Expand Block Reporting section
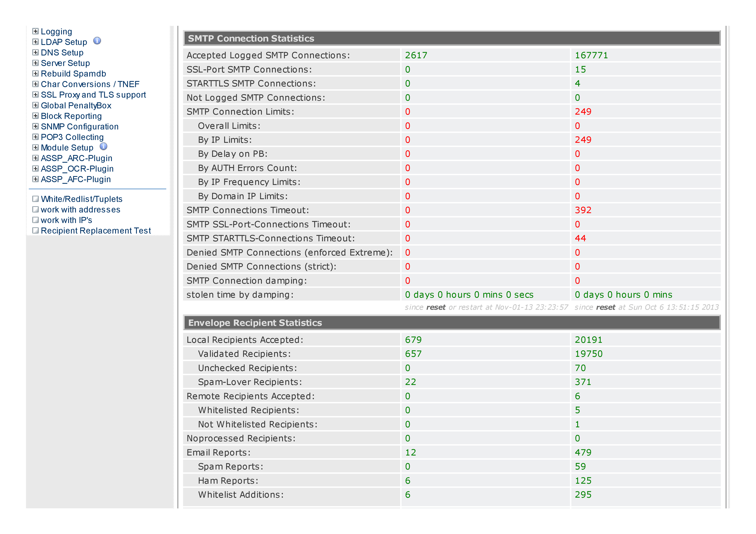 click(36, 116)
